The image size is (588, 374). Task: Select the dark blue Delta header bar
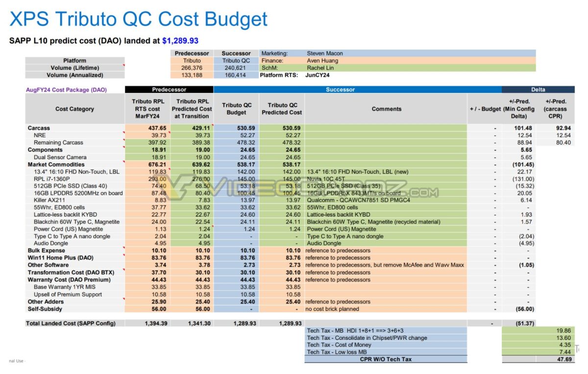tap(538, 90)
